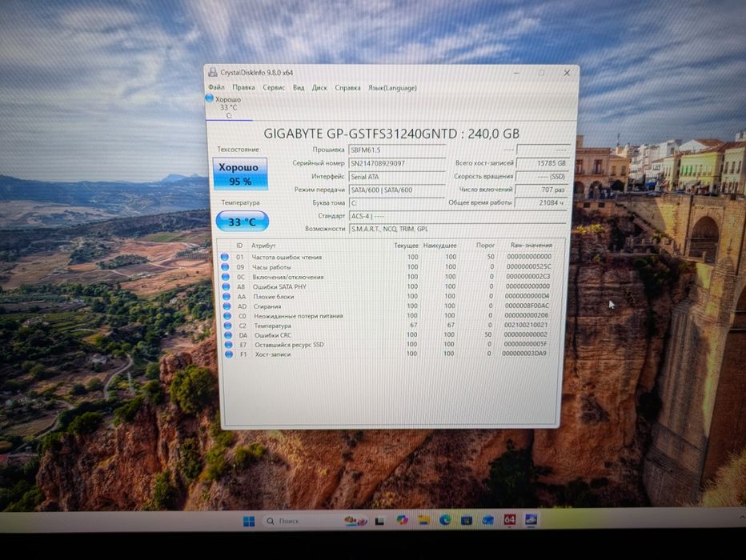Click status icon for Хост-записи row
This screenshot has width=746, height=560.
pos(229,354)
